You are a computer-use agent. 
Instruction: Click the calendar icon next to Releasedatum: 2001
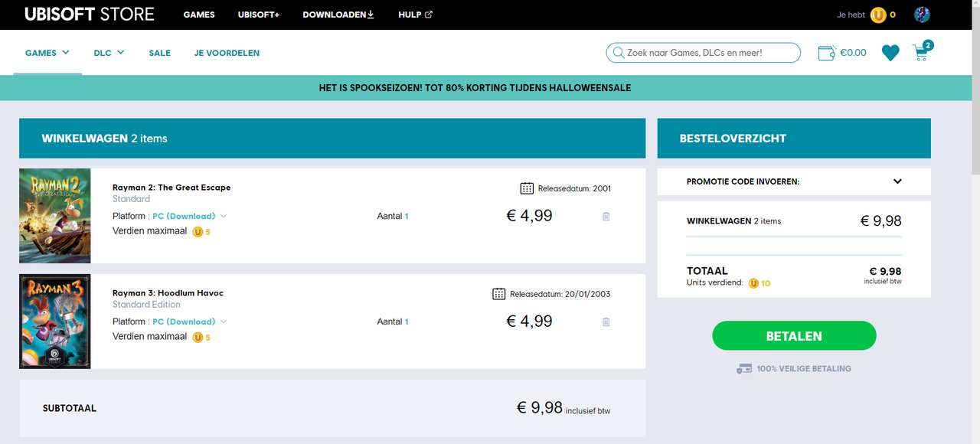point(527,188)
